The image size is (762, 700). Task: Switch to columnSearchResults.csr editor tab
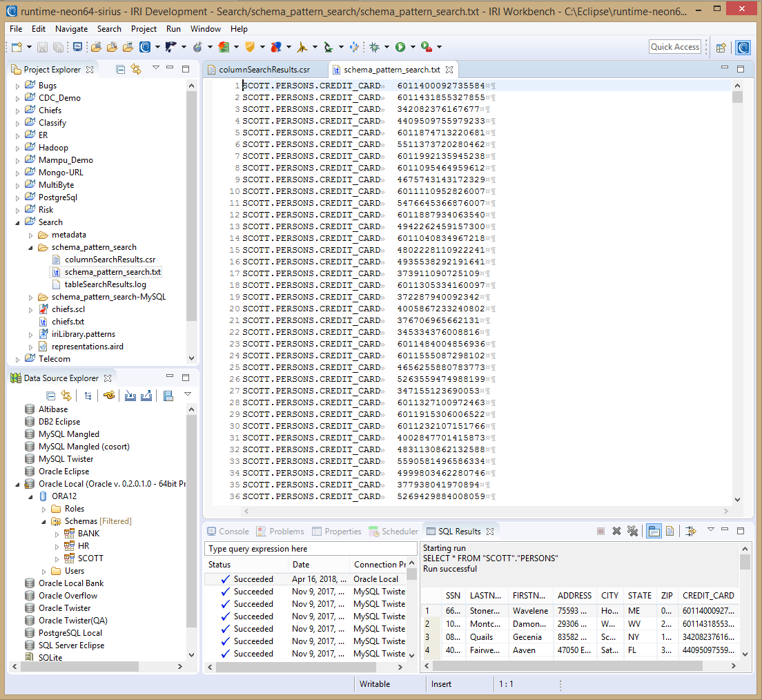tap(264, 70)
